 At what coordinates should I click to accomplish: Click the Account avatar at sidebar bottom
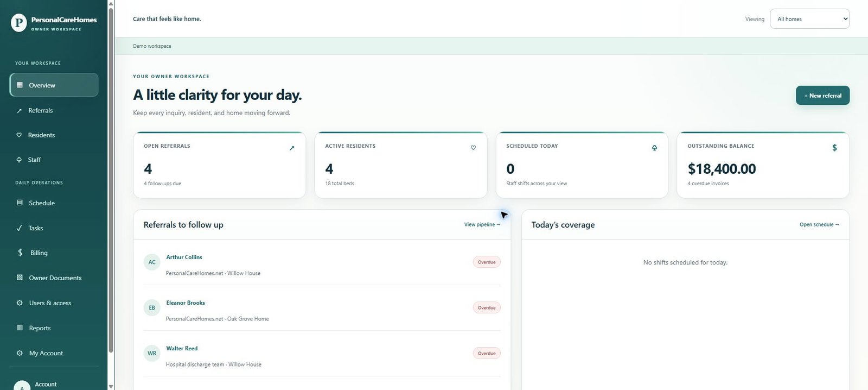click(22, 386)
